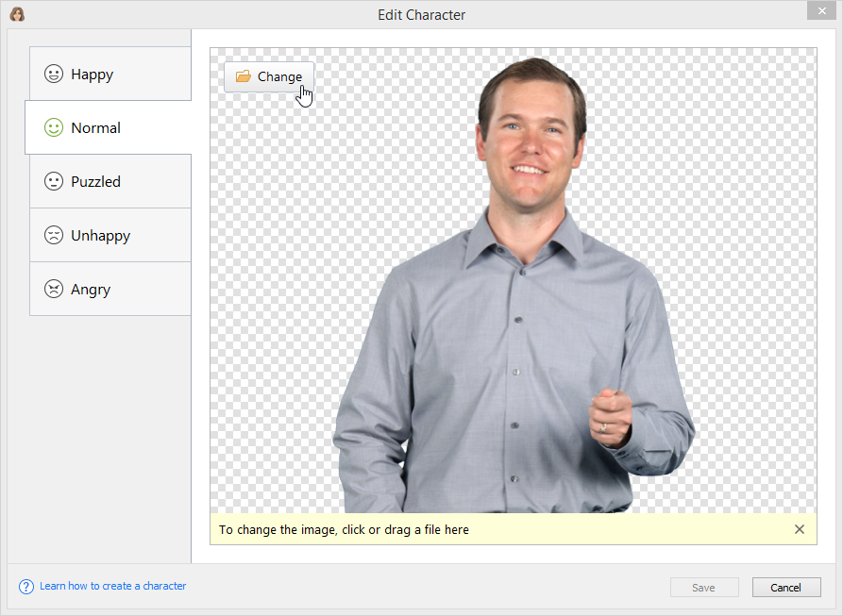Close the Edit Character window
Viewport: 843px width, 616px height.
[820, 10]
